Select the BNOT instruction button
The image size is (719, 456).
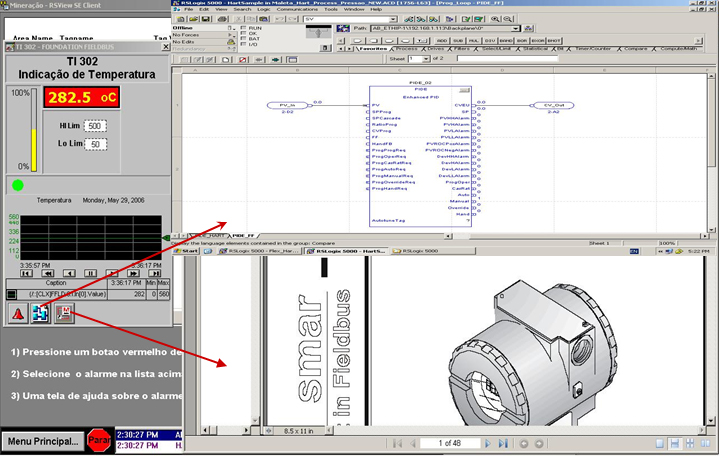pos(554,41)
